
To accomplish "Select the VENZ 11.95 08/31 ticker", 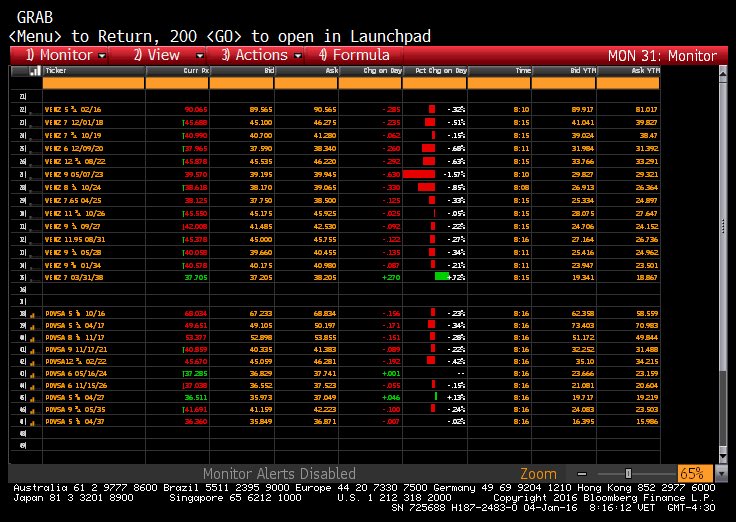I will pyautogui.click(x=75, y=239).
